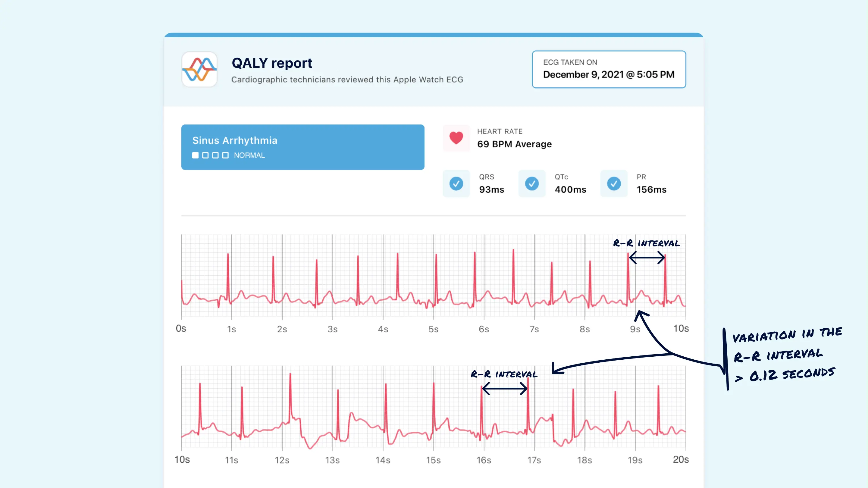
Task: Click the 9s mark on the top ECG strip
Action: (x=635, y=329)
